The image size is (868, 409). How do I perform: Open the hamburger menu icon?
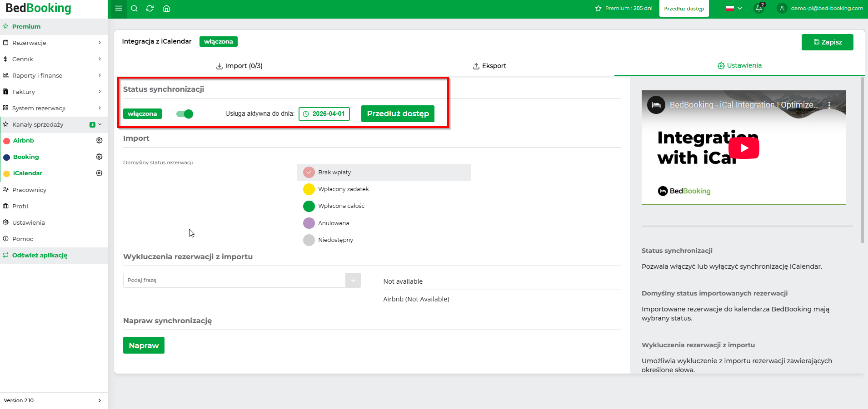[119, 8]
